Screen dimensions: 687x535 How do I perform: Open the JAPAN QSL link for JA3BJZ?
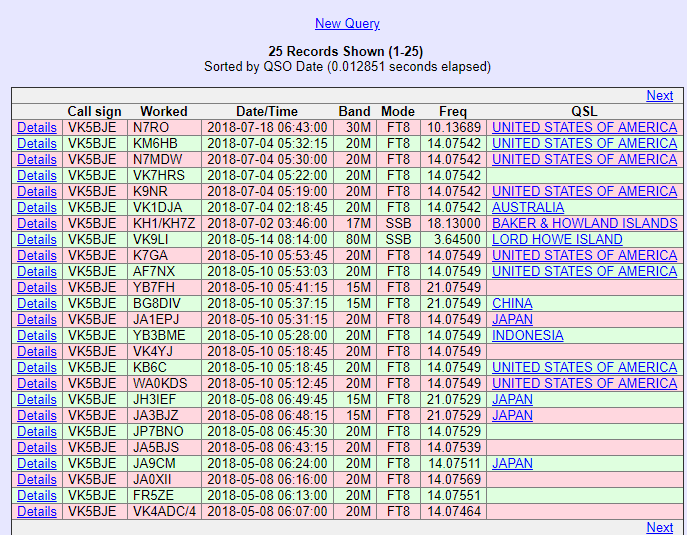point(512,415)
